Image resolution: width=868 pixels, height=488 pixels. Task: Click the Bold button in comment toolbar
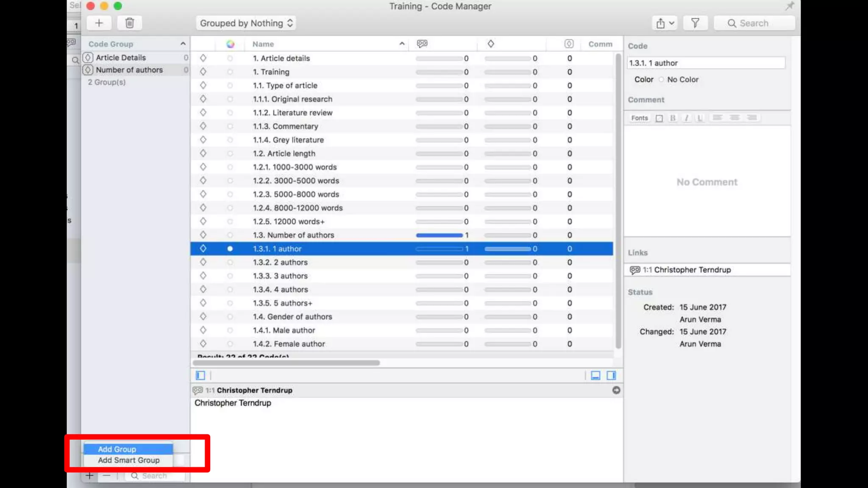(673, 118)
